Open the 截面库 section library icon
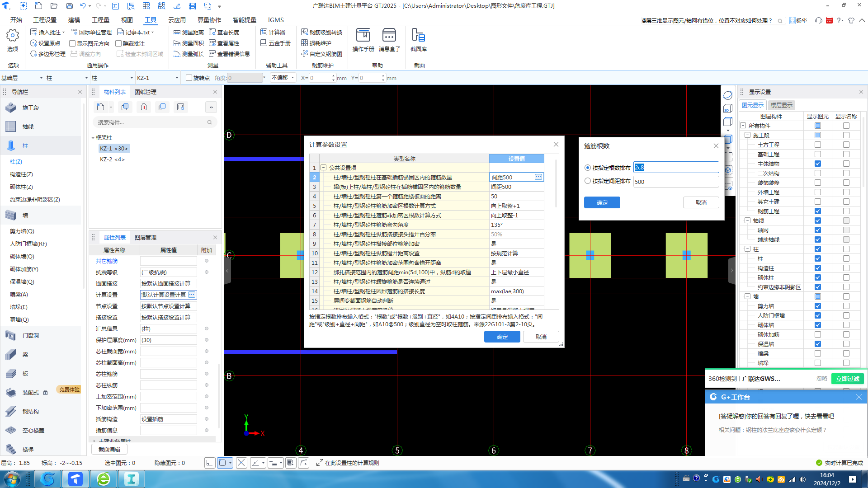Screen dimensions: 868x488 [x=418, y=35]
